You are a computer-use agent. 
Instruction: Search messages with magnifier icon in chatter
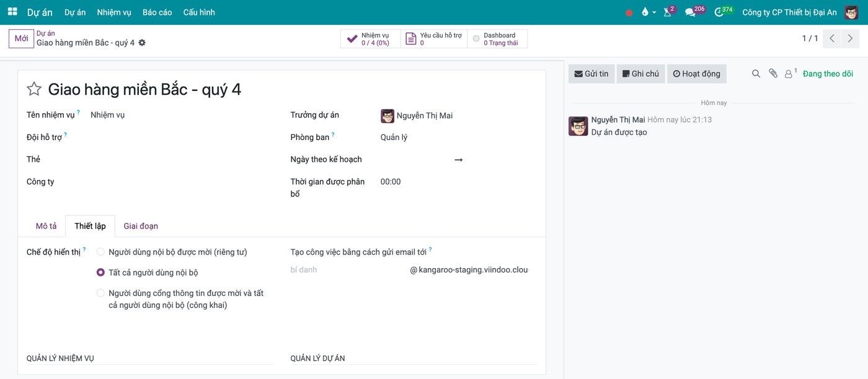[x=756, y=74]
